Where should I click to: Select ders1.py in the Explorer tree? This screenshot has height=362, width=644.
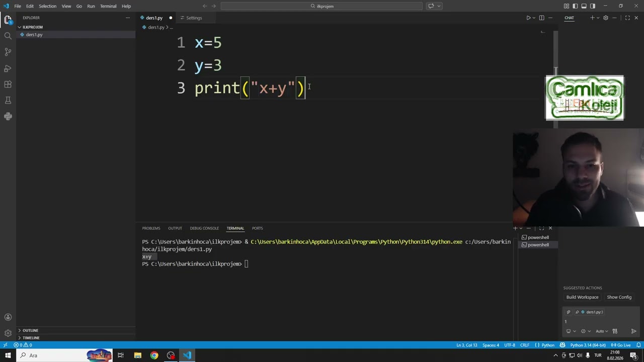(75, 35)
